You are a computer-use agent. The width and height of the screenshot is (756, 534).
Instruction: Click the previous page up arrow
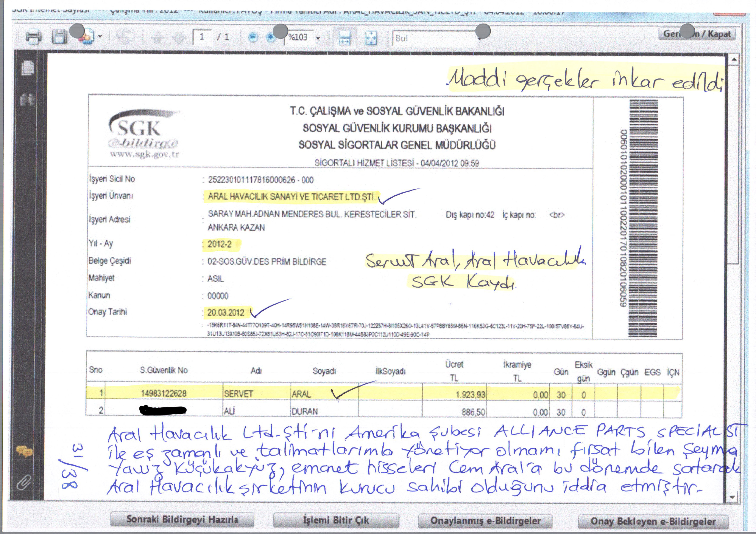(x=157, y=38)
